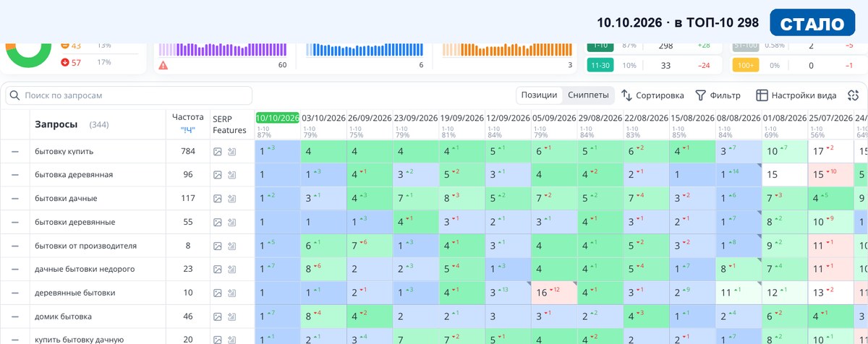Click the yellow 100+ range badge
868x344 pixels.
(x=745, y=65)
